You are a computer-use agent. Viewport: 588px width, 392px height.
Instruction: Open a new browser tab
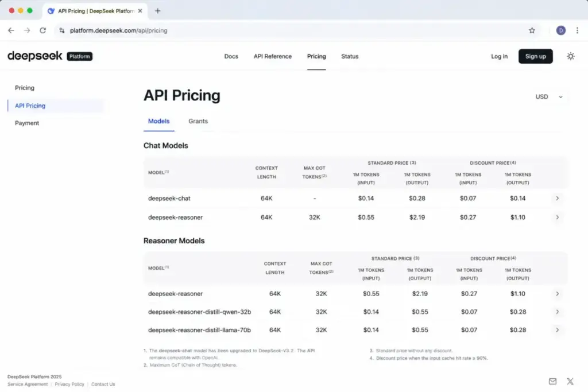157,11
